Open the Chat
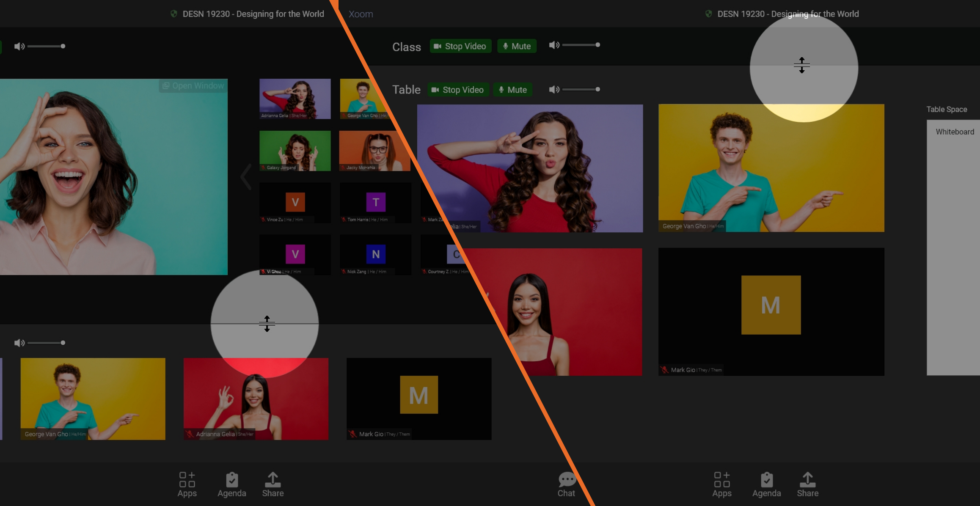This screenshot has width=980, height=506. click(566, 484)
